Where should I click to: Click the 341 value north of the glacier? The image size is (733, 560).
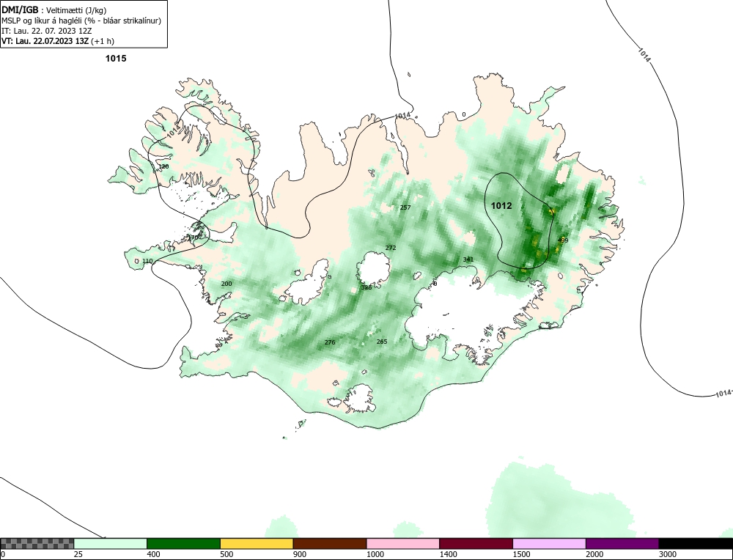[x=468, y=259]
